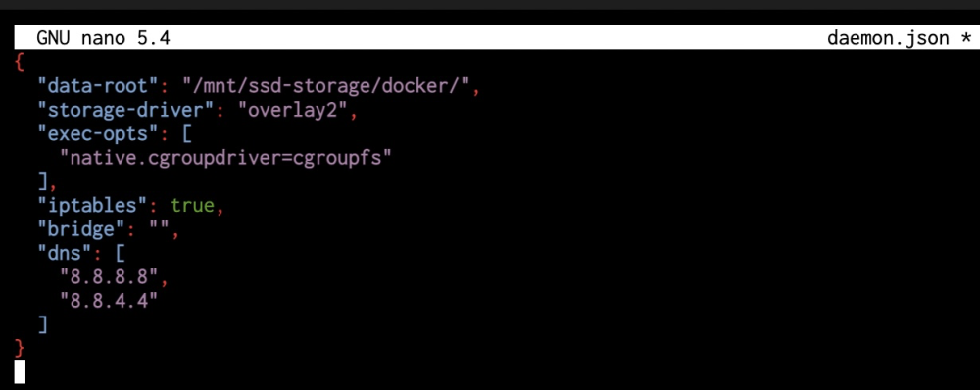Screen dimensions: 980x390
Task: Click the opening bracket after exec-opts
Action: click(187, 133)
